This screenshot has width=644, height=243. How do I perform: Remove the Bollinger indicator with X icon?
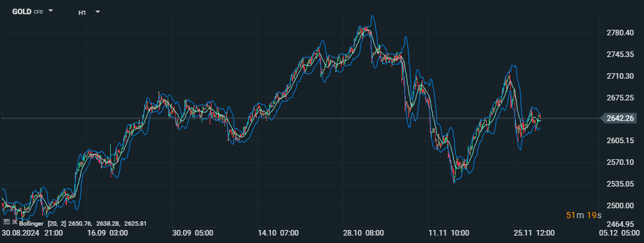14,222
